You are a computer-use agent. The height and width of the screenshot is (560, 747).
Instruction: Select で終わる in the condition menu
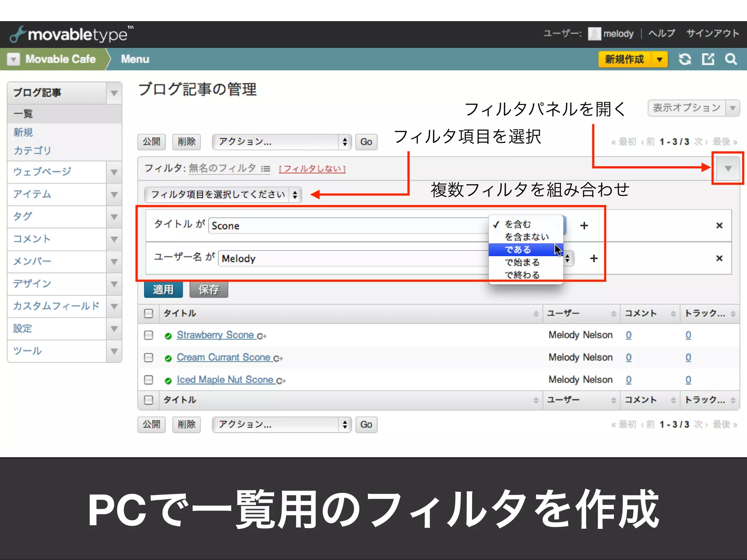[x=526, y=275]
